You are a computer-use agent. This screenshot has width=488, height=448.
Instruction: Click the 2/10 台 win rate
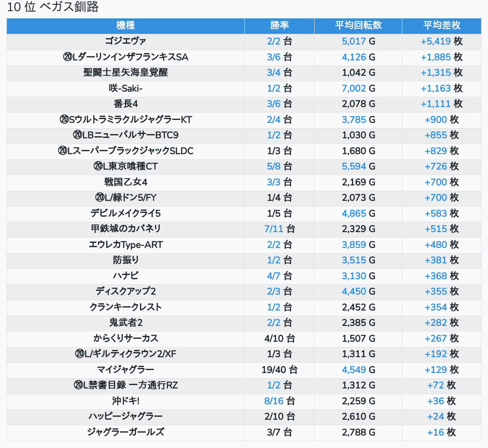pos(279,417)
